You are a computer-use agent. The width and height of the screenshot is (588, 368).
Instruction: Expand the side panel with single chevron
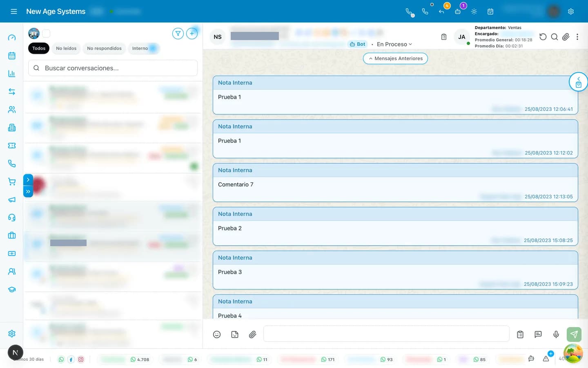click(x=28, y=180)
